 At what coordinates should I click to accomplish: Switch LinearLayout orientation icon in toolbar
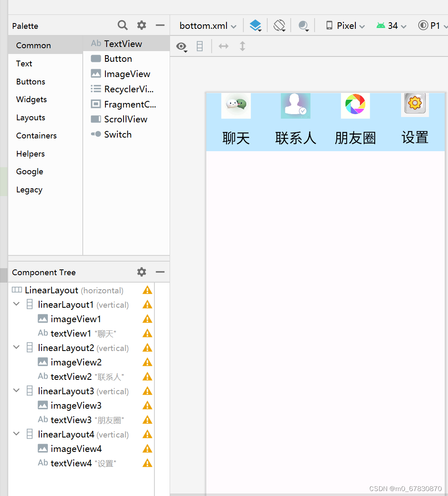[200, 47]
